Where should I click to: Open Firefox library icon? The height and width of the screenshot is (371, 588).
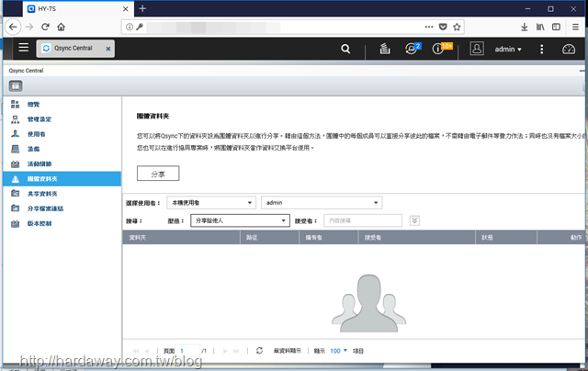pos(540,27)
